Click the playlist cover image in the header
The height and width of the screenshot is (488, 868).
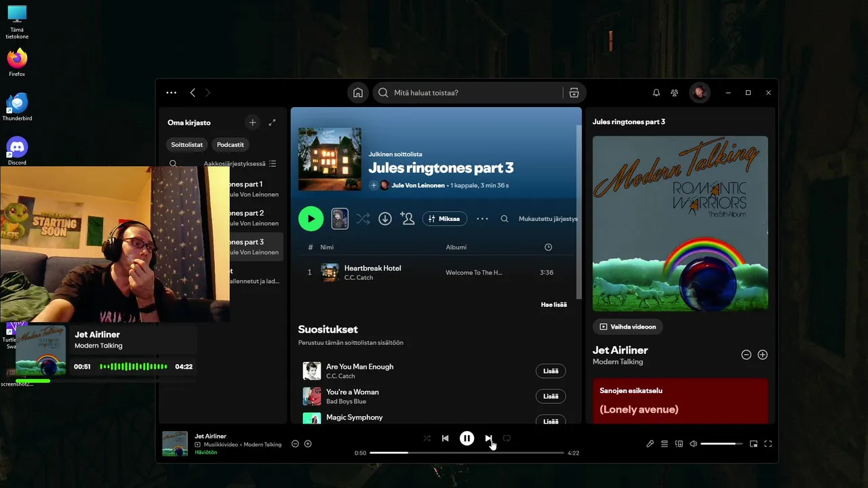[330, 159]
